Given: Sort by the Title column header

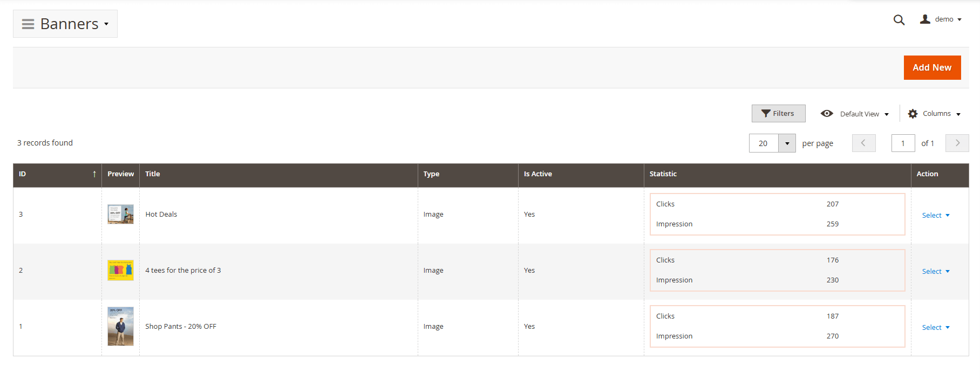Looking at the screenshot, I should pyautogui.click(x=153, y=174).
